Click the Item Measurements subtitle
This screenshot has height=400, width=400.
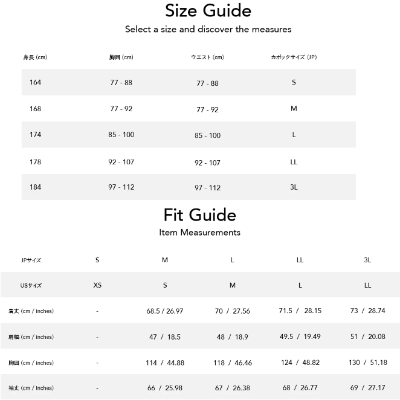200,232
